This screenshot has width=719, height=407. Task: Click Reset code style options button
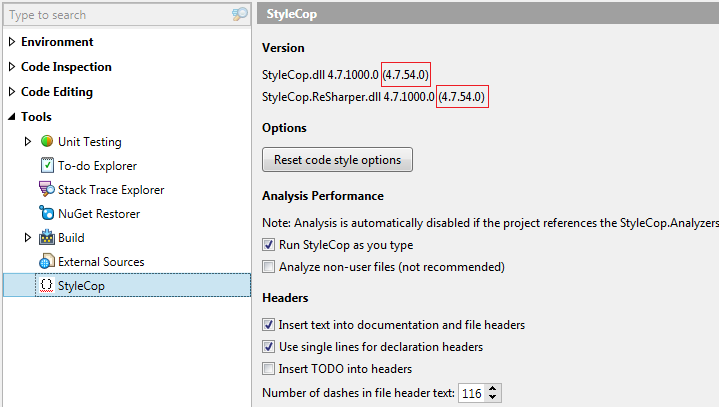pos(337,160)
